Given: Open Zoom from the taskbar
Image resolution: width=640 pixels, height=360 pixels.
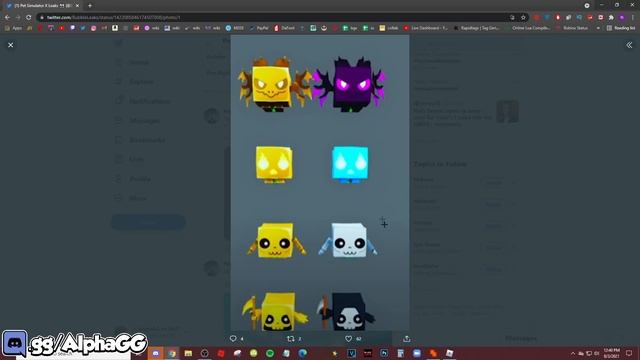Looking at the screenshot, I should pos(417,353).
